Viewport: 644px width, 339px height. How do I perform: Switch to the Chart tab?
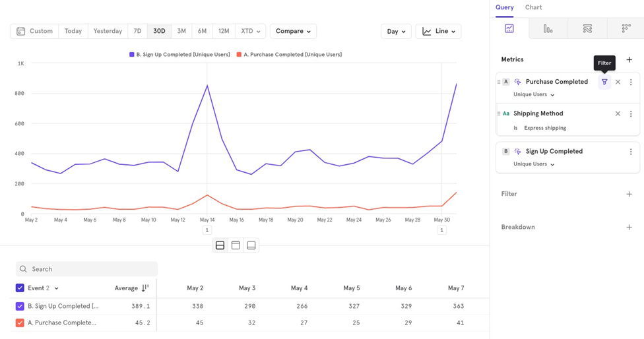coord(533,7)
